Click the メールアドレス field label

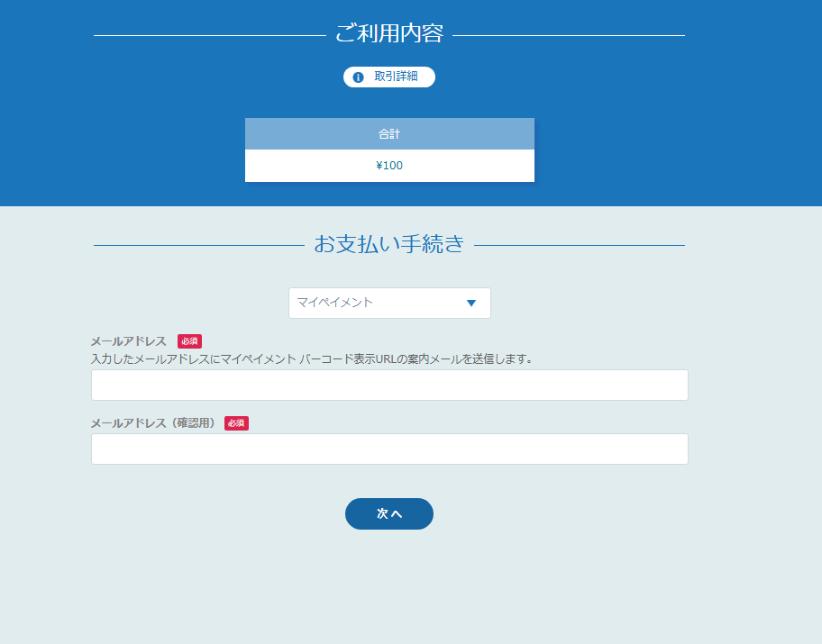tap(129, 341)
